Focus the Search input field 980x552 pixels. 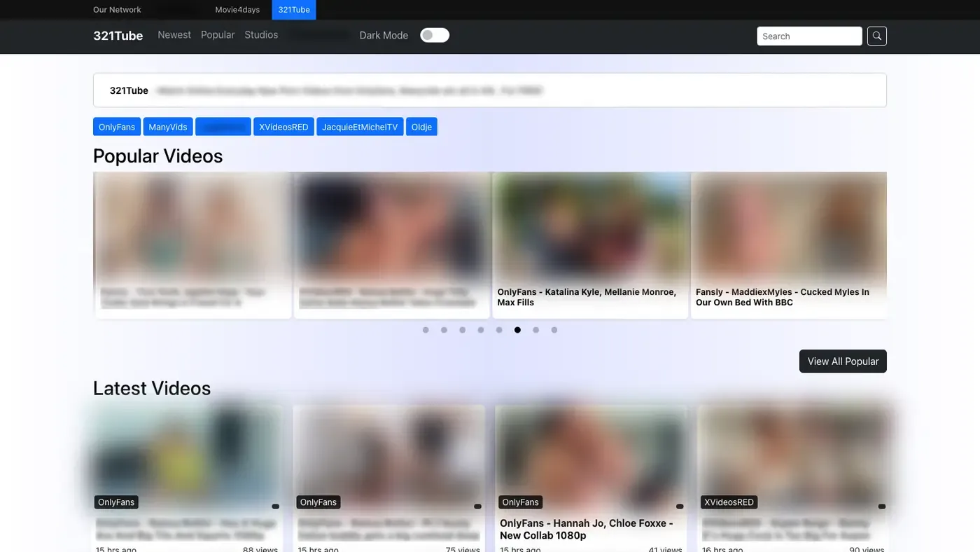click(x=809, y=36)
